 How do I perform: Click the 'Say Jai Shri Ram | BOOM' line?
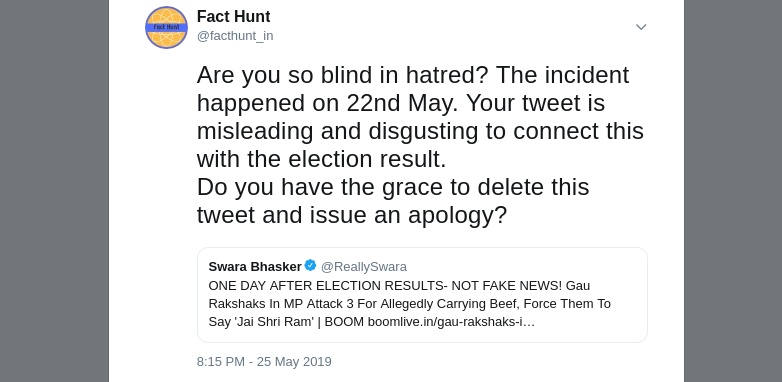pyautogui.click(x=372, y=322)
